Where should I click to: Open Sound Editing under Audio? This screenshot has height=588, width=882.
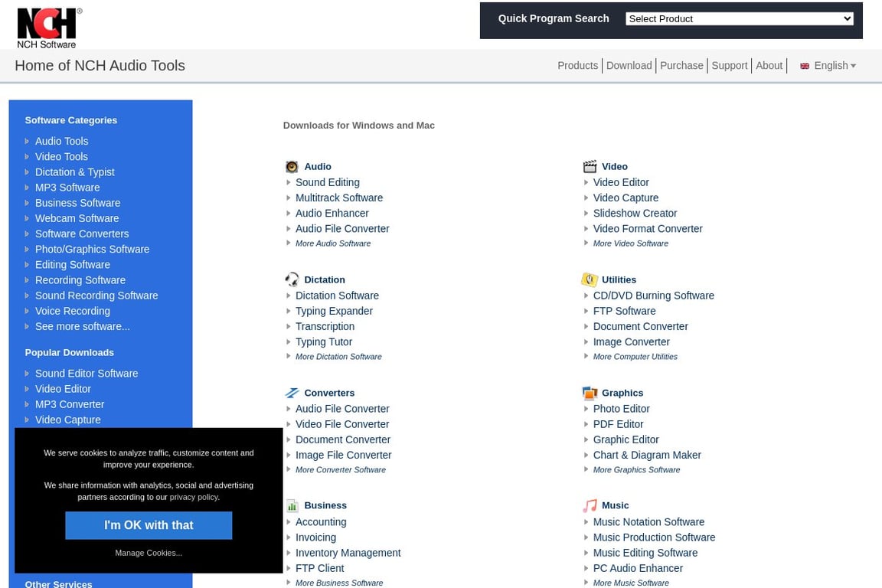tap(328, 182)
